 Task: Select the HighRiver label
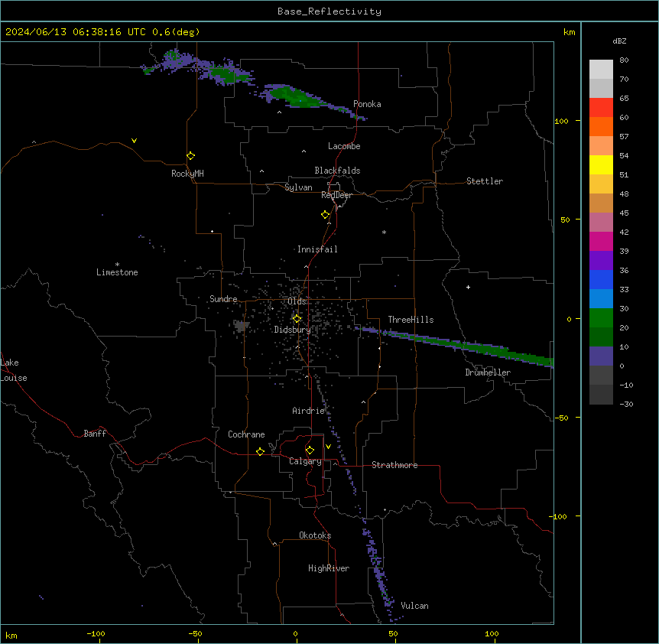[x=329, y=568]
